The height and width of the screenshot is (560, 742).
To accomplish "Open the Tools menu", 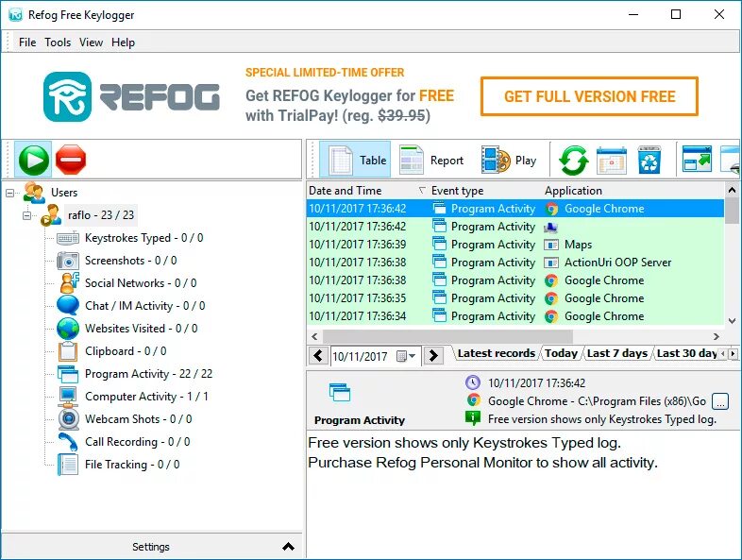I will (x=58, y=42).
